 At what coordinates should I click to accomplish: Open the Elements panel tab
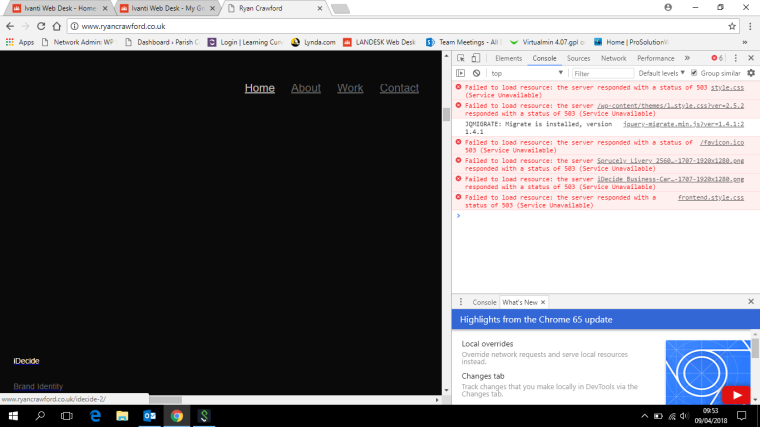(508, 59)
